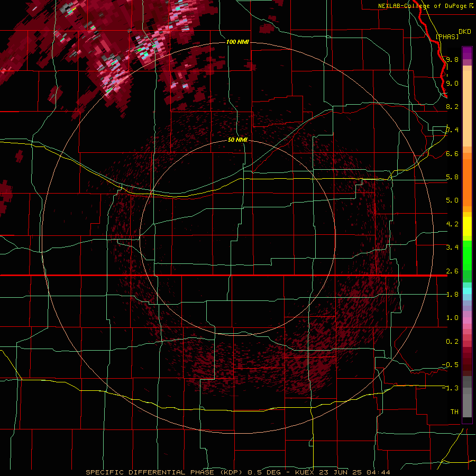Screen dimensions: 476x476
Task: Pick the dark red segment of color bar
Action: point(467,359)
